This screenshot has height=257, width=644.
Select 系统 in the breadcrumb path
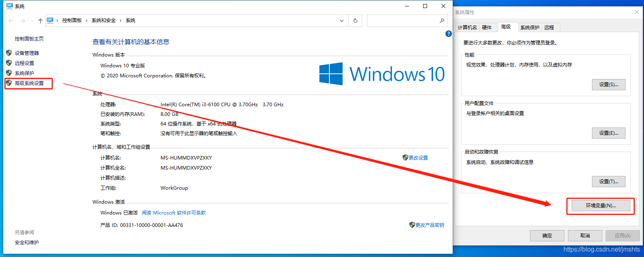[130, 20]
